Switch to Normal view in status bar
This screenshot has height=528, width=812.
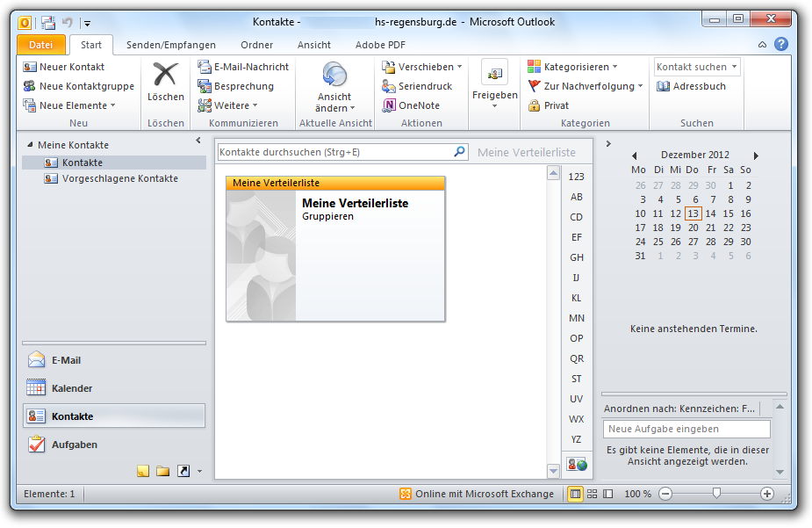[575, 494]
